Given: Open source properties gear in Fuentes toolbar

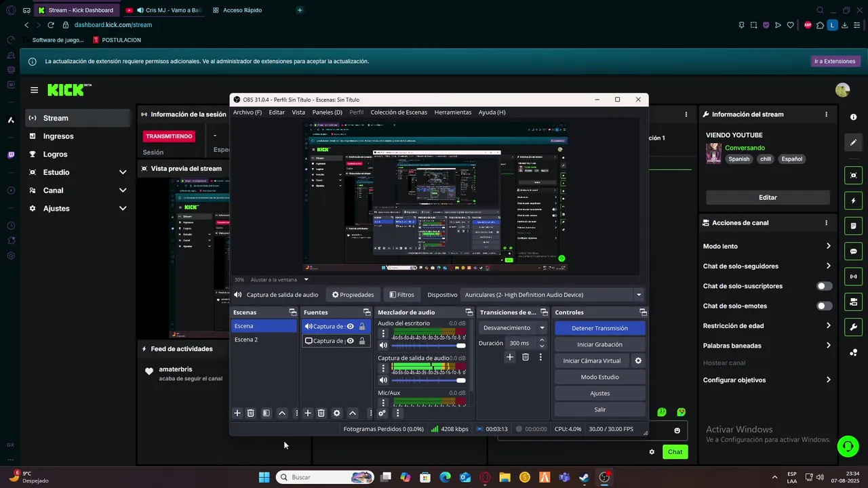Looking at the screenshot, I should pos(336,413).
